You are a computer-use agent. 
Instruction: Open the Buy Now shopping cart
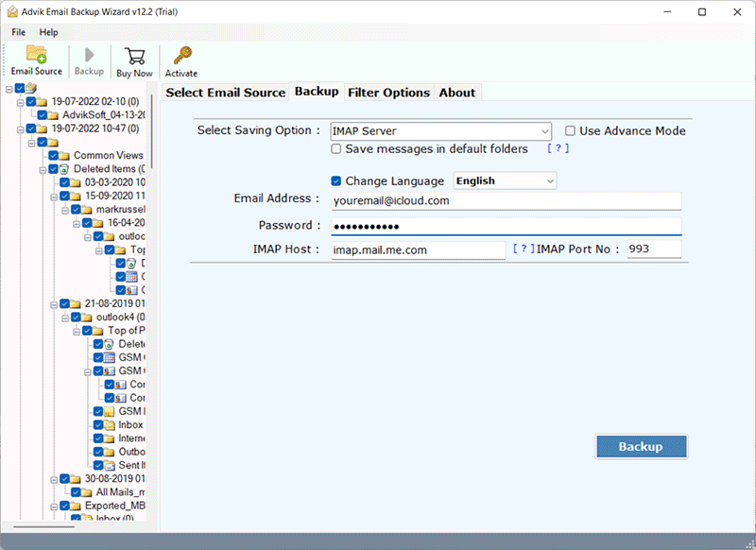pyautogui.click(x=134, y=56)
